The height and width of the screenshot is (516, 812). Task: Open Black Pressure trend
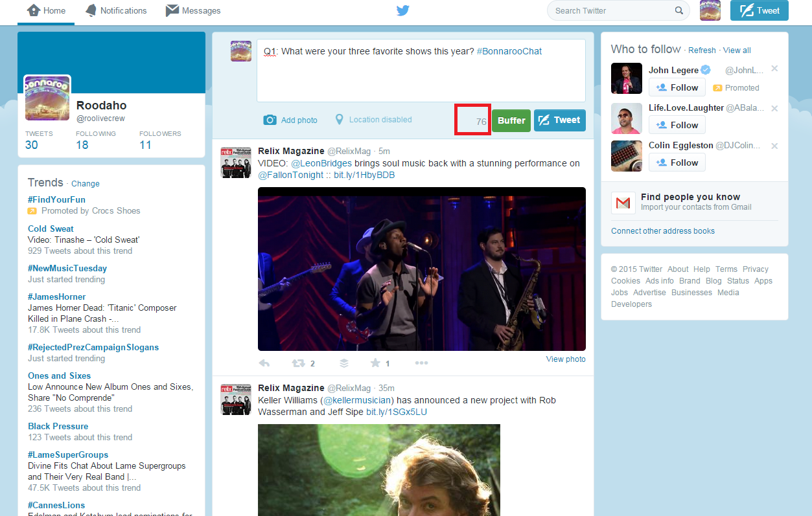coord(58,426)
